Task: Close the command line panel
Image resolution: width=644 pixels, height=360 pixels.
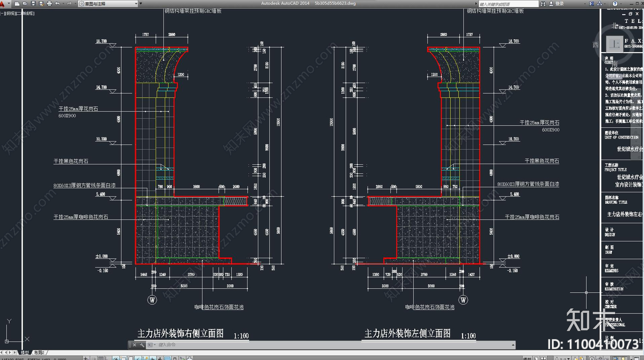Action: [134, 345]
